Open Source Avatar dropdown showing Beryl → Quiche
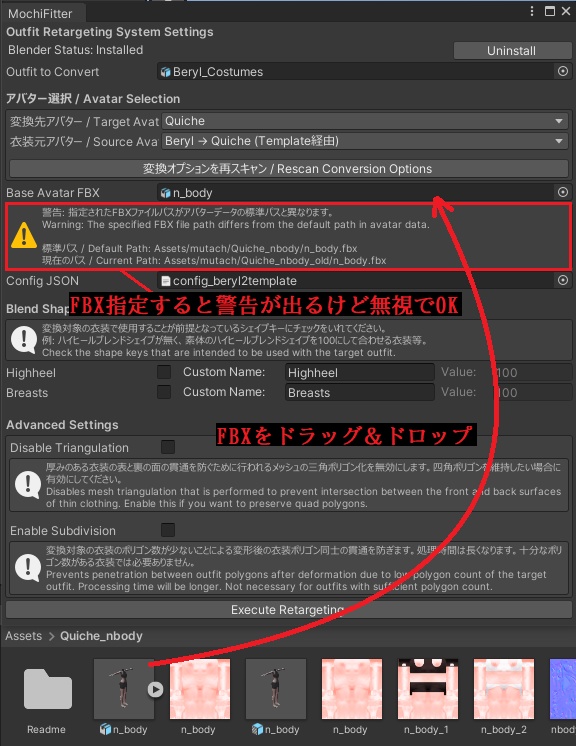This screenshot has width=576, height=746. point(365,141)
